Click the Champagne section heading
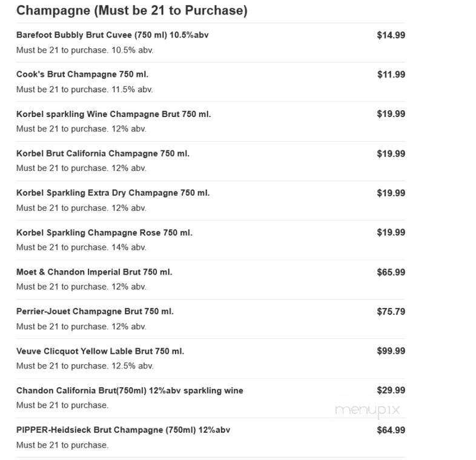 (131, 10)
